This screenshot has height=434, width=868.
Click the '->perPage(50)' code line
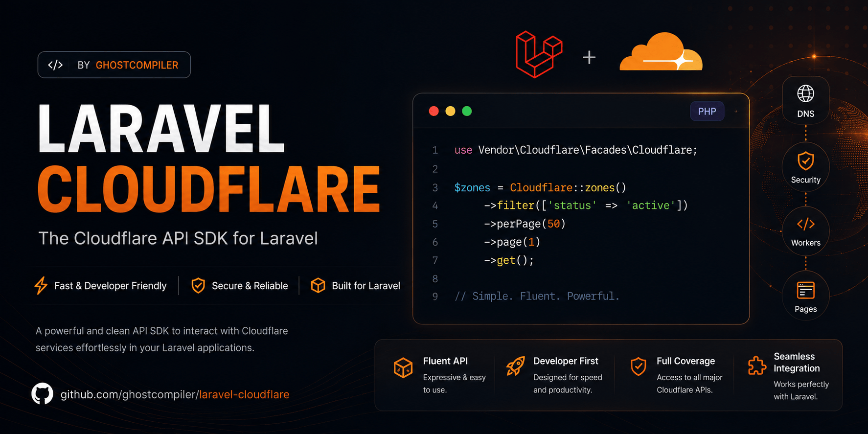click(x=525, y=224)
